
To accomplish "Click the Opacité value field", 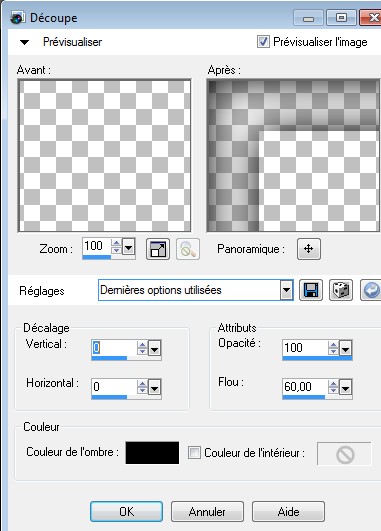I will [x=305, y=348].
